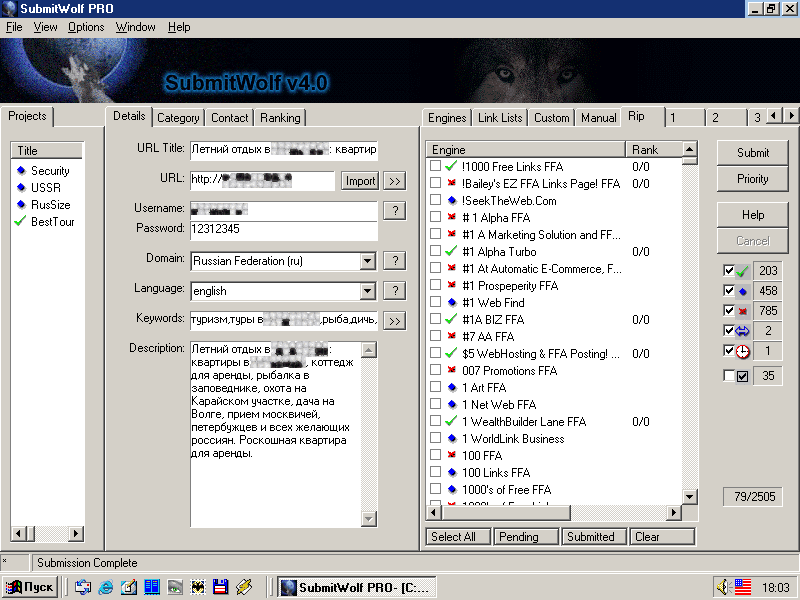
Task: Click the USSR project blue diamond icon
Action: click(x=21, y=187)
